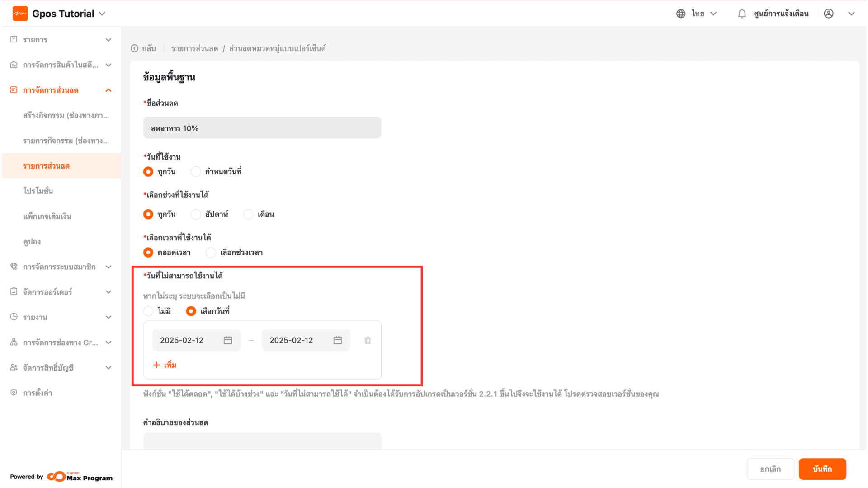Choose the สัปดาห์ period radio button
The height and width of the screenshot is (488, 868).
(x=196, y=214)
